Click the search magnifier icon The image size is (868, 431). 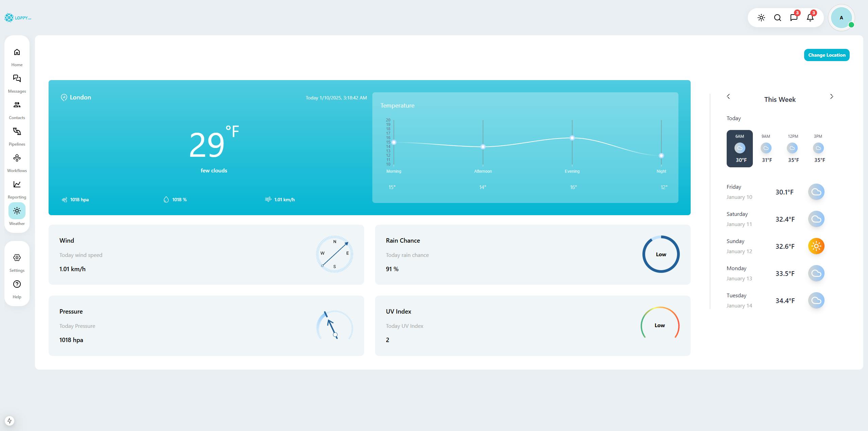tap(777, 18)
